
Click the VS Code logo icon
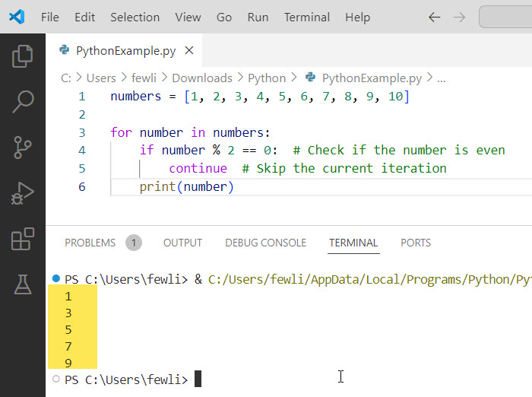[16, 17]
